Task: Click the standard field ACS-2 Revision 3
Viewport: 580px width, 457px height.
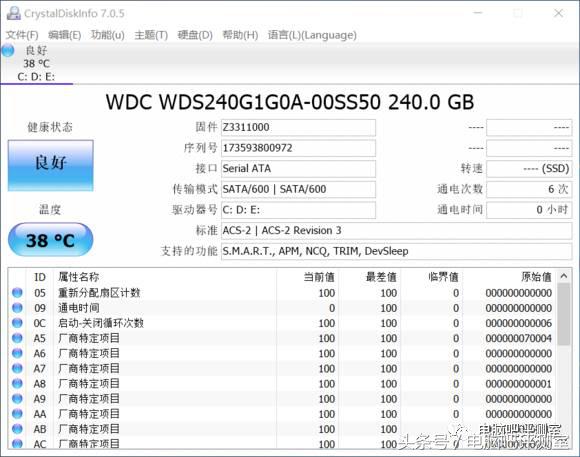Action: coord(397,231)
